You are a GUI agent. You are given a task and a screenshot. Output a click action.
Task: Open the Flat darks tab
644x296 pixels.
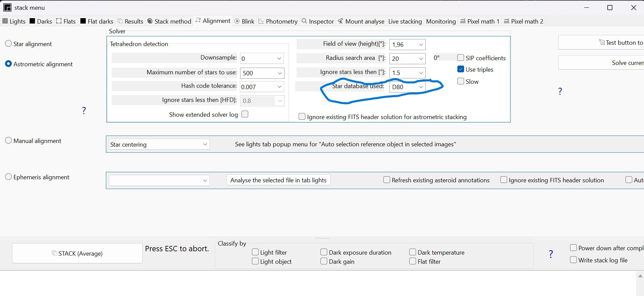[x=97, y=21]
